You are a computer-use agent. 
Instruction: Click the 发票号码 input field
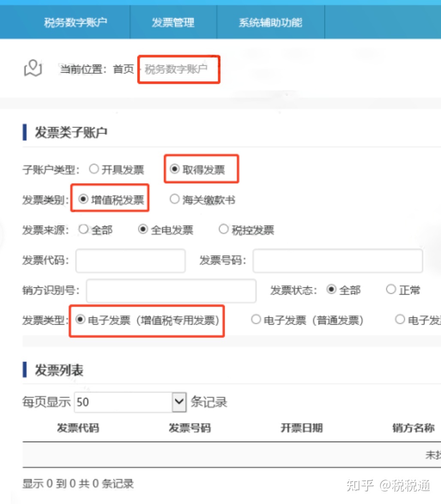(338, 261)
